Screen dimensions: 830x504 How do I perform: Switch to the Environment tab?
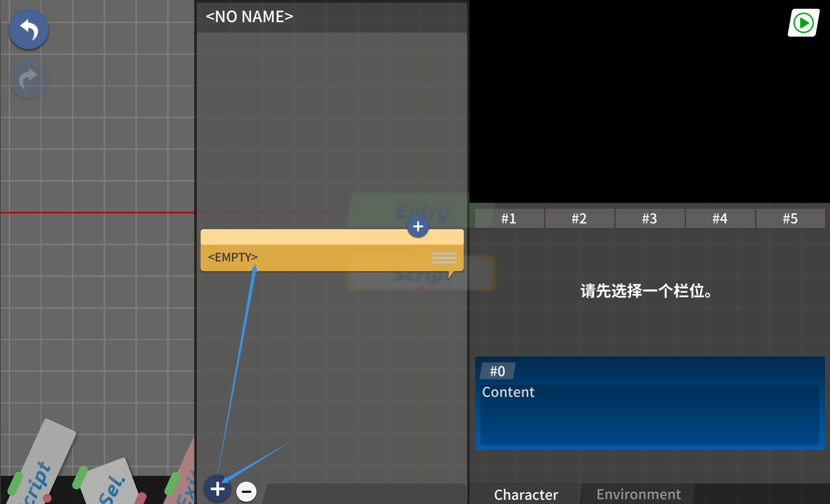(x=638, y=494)
